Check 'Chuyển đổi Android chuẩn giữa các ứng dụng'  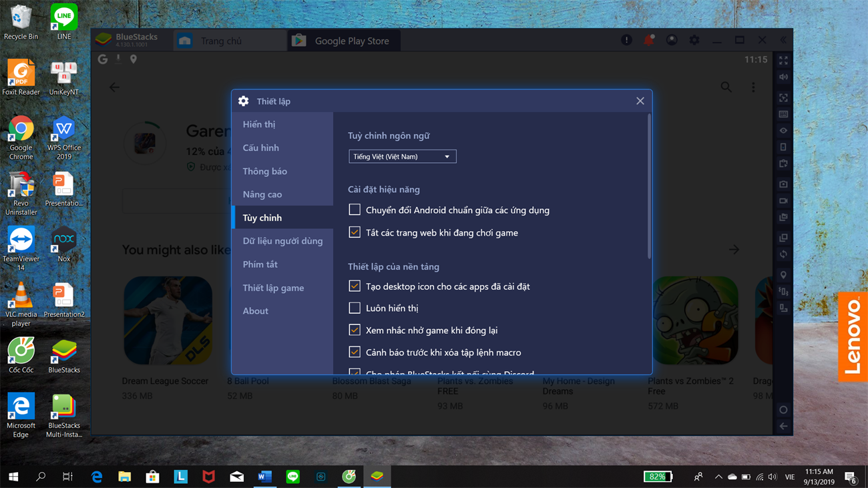click(x=355, y=210)
